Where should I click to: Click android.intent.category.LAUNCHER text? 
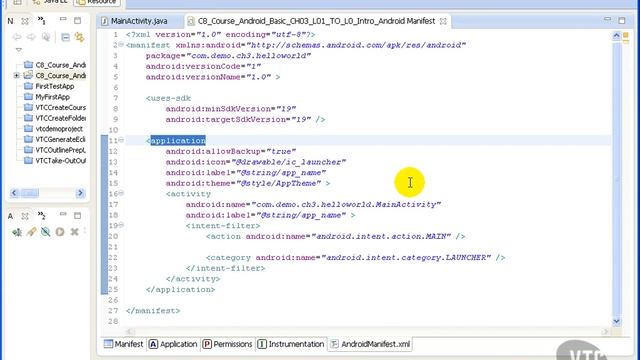tap(406, 257)
